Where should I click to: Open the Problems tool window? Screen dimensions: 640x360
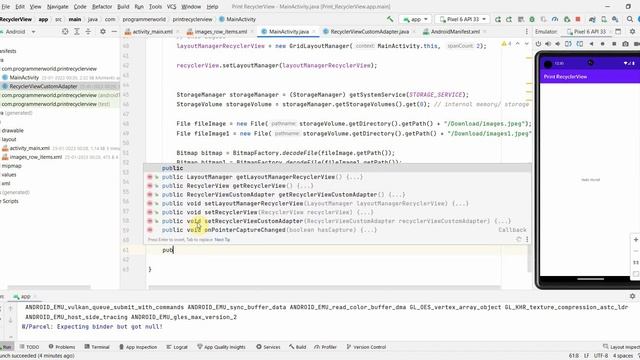[62, 347]
